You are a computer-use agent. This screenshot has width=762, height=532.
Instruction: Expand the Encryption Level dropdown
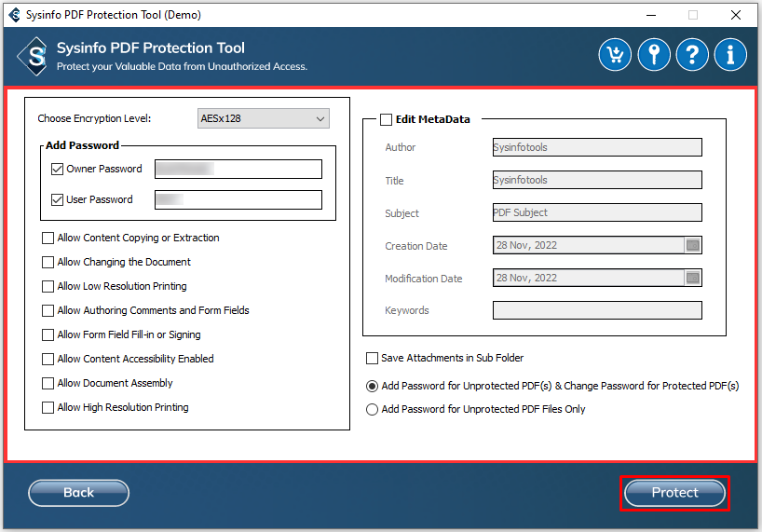tap(265, 118)
